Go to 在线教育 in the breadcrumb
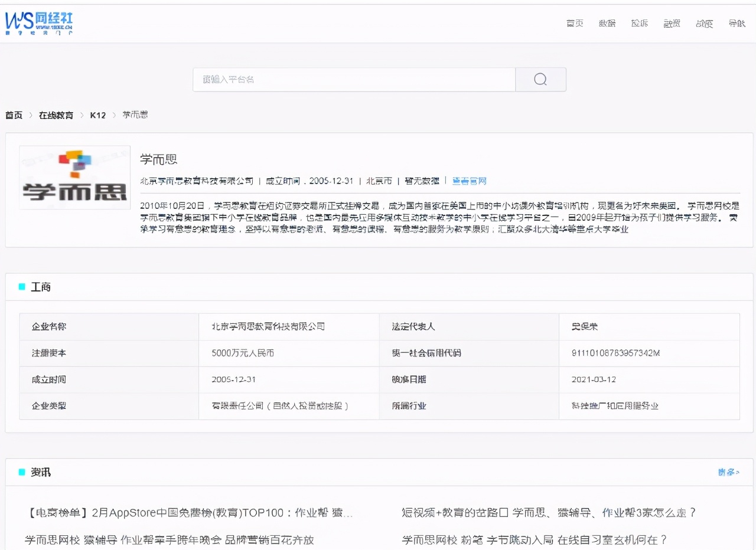Screen dimensions: 756x550 [56, 115]
